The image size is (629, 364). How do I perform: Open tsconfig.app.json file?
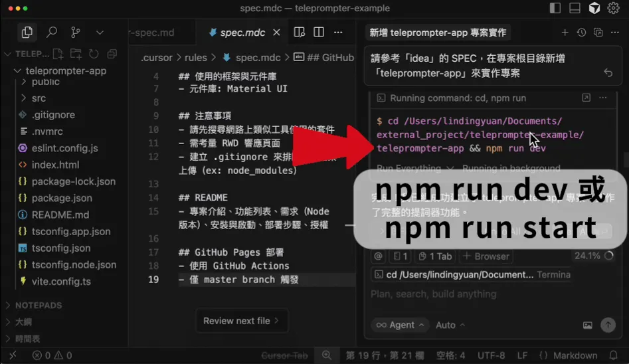pos(71,231)
